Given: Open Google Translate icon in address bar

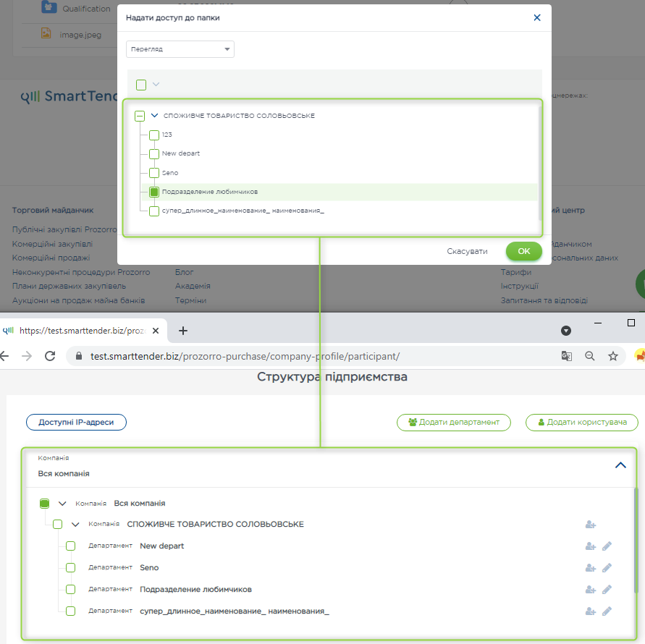Looking at the screenshot, I should (567, 355).
